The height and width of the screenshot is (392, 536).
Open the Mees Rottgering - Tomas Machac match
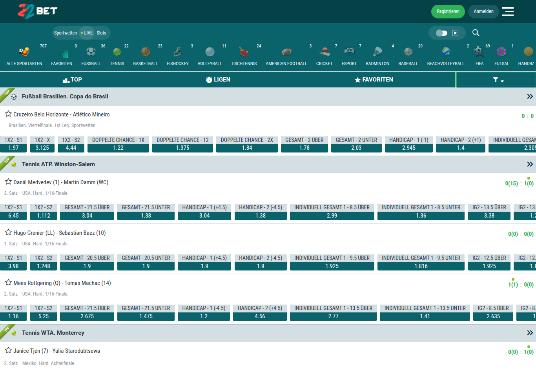coord(62,283)
